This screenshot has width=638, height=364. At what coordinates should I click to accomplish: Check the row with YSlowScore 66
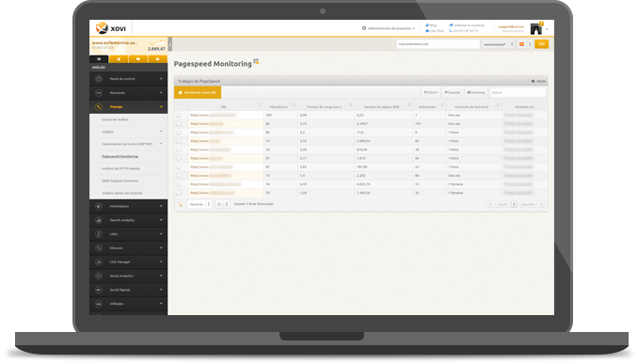179,123
